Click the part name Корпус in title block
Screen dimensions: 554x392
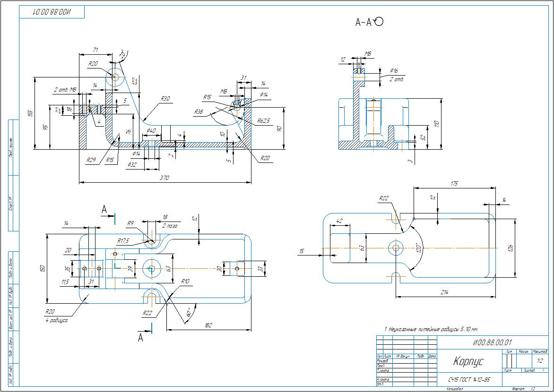[468, 362]
